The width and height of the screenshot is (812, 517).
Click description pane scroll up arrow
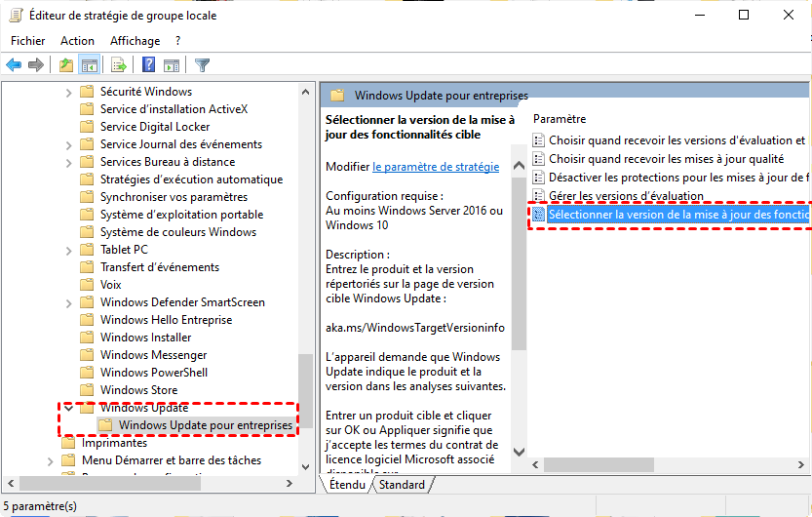point(519,166)
